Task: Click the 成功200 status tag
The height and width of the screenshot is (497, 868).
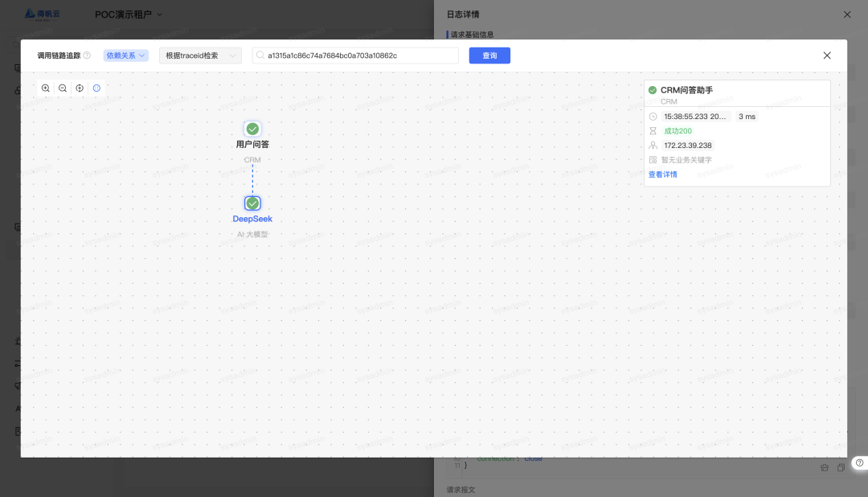Action: tap(678, 131)
